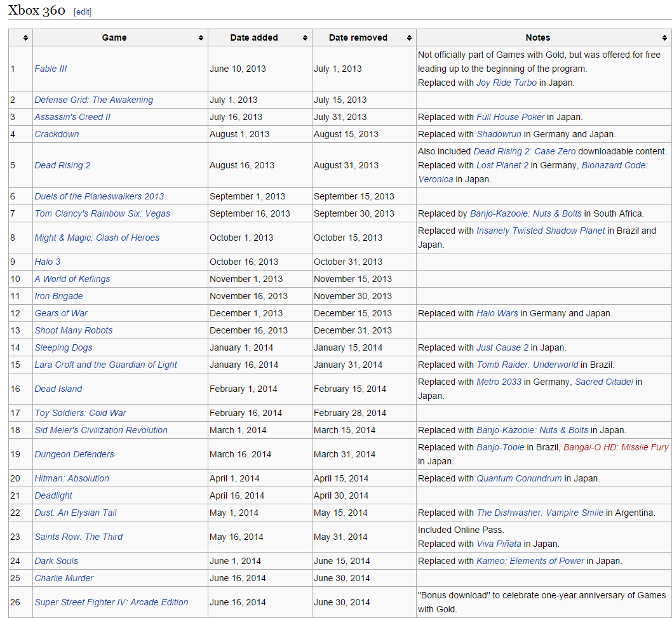Image resolution: width=672 pixels, height=618 pixels.
Task: Open the Hitman: Absolution link
Action: 72,478
